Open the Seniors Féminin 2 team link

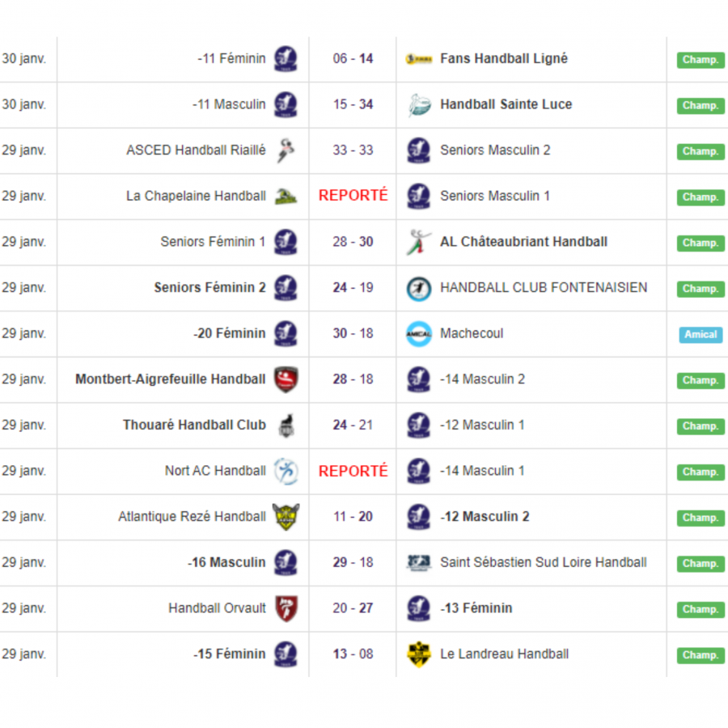point(210,288)
